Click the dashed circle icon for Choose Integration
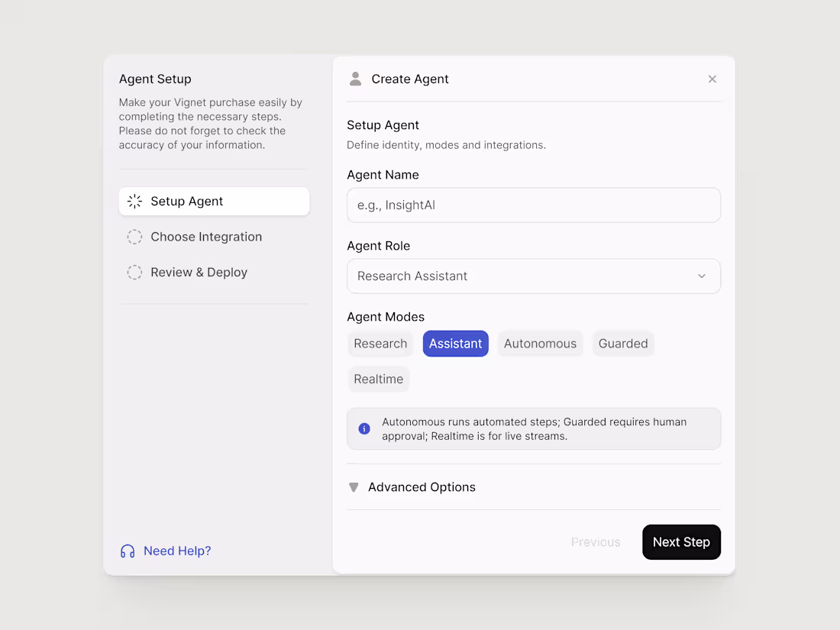The width and height of the screenshot is (840, 630). tap(134, 237)
